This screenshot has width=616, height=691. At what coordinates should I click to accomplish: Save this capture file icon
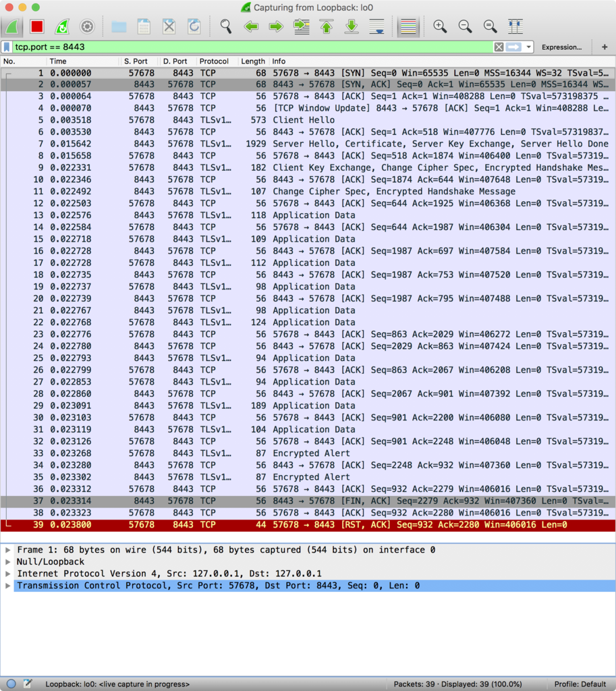[144, 27]
